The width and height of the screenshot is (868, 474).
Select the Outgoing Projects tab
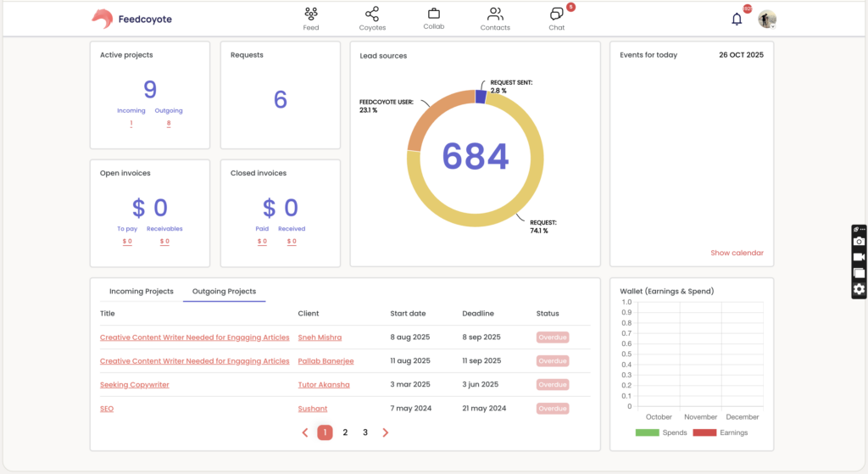tap(224, 292)
